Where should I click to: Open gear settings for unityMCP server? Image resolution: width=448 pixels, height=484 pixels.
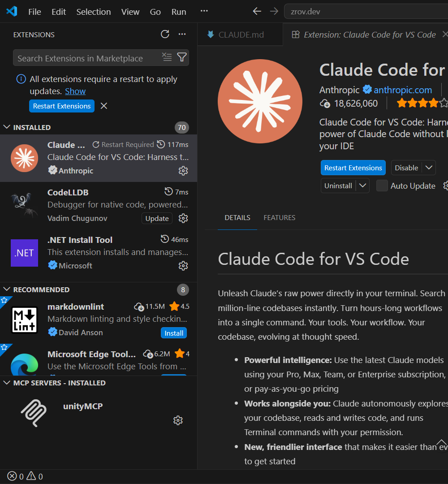click(x=178, y=420)
